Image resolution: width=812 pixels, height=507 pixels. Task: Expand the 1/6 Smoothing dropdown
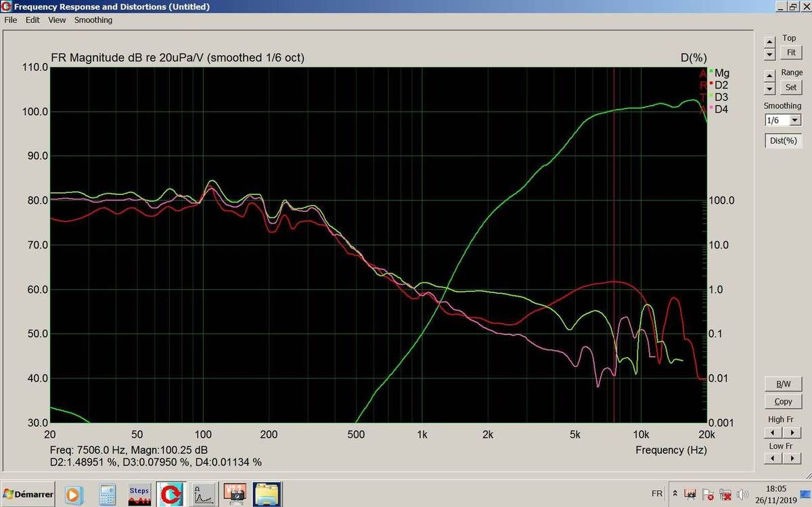(x=794, y=120)
